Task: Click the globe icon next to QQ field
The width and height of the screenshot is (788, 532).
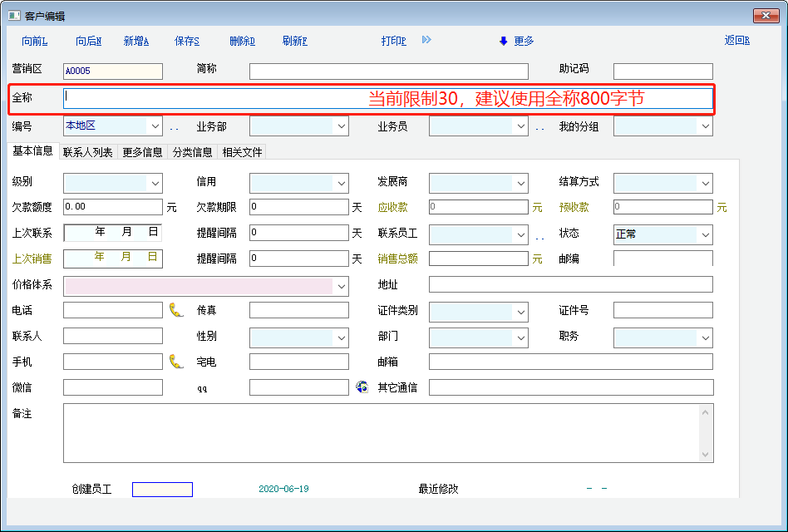Action: pyautogui.click(x=362, y=387)
